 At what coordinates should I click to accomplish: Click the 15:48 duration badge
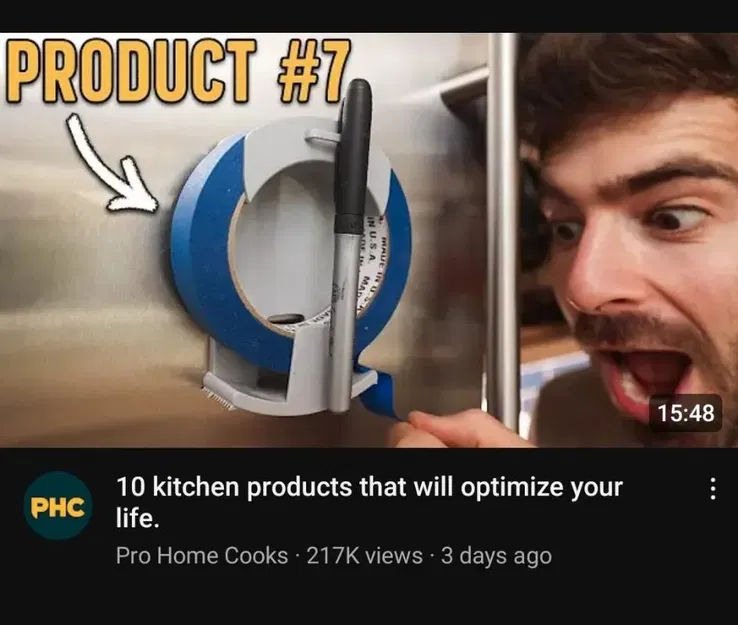coord(685,413)
